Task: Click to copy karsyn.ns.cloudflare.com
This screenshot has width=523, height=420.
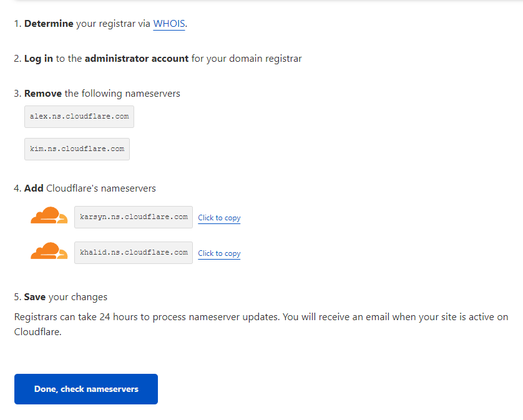Action: click(x=219, y=218)
